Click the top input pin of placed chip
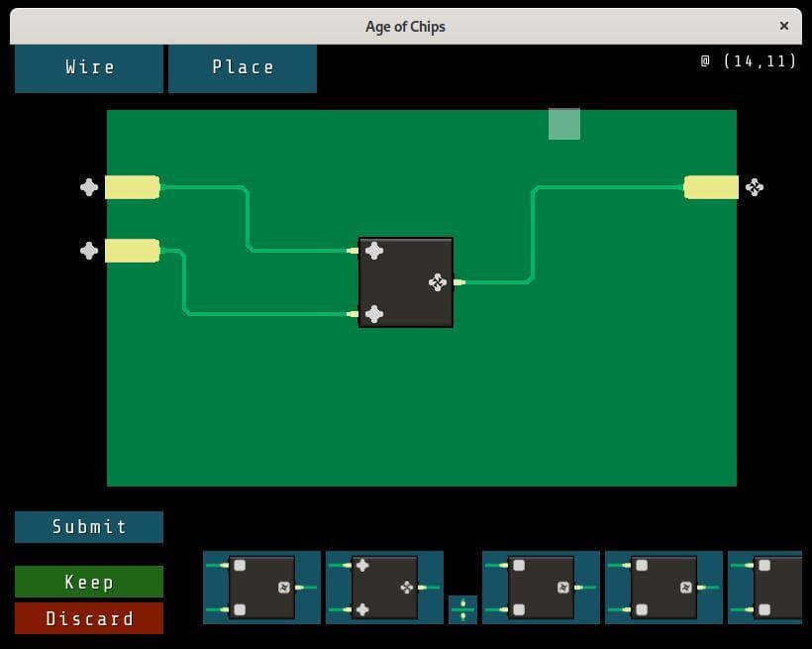812x649 pixels. tap(374, 251)
